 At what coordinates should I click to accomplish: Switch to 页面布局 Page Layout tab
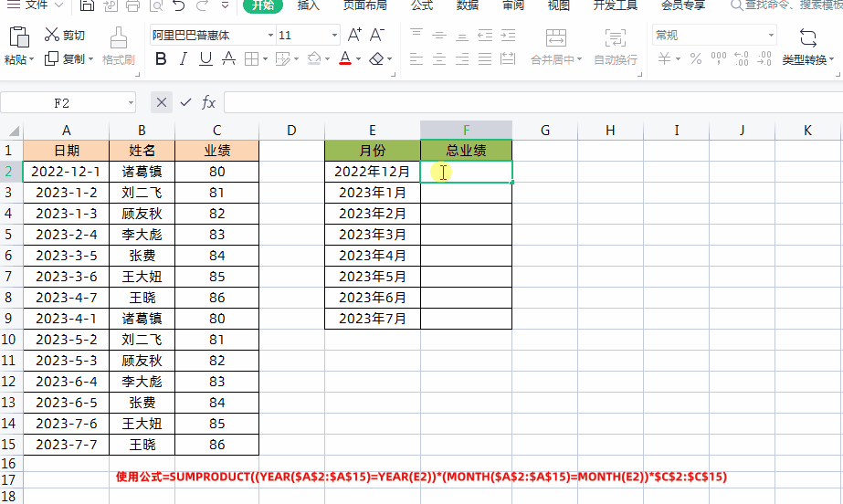365,5
